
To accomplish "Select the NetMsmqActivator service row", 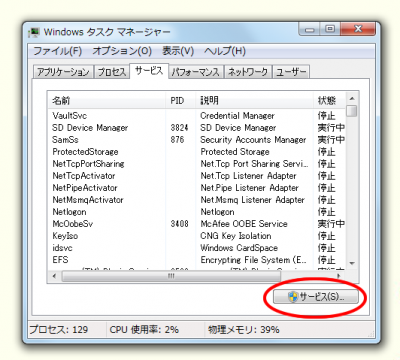I will pyautogui.click(x=197, y=200).
